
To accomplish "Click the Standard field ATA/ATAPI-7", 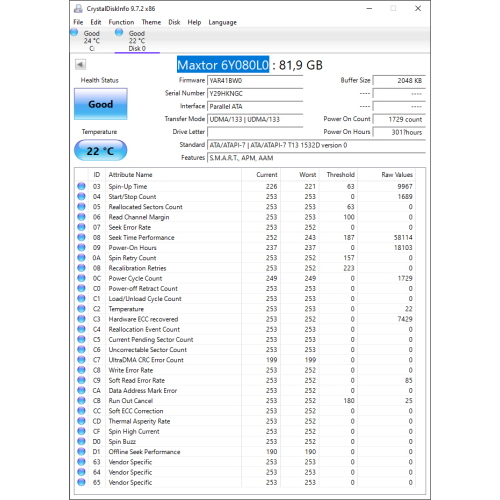I will (316, 145).
